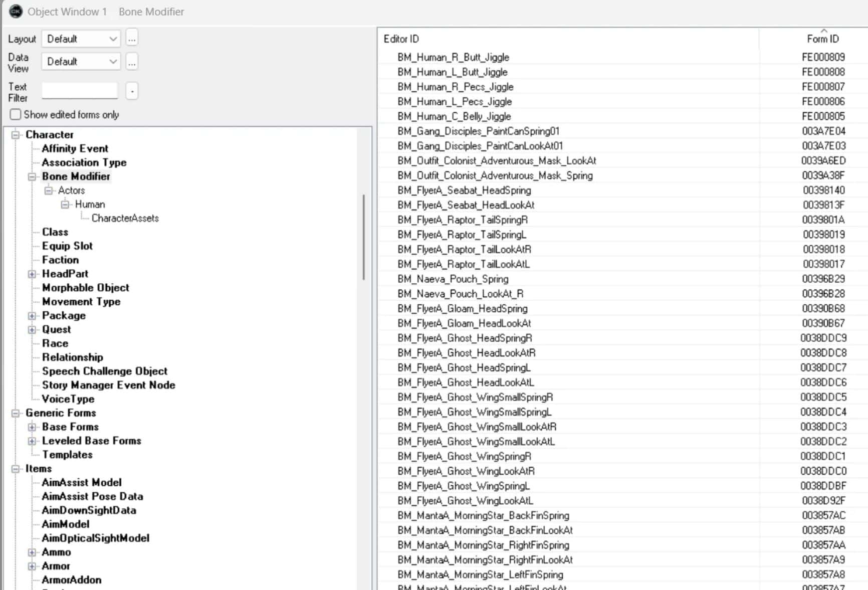Expand the HeadPart tree node
868x590 pixels.
click(32, 274)
